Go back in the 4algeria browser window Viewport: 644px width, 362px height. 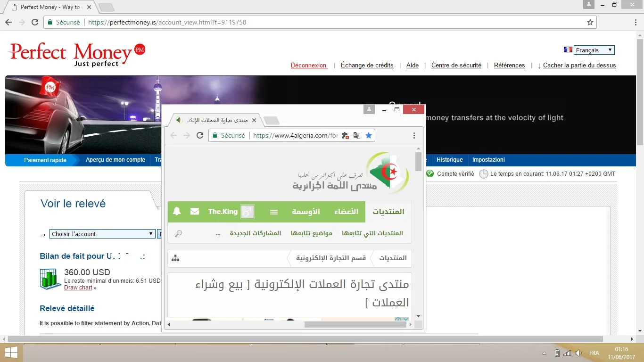point(173,135)
